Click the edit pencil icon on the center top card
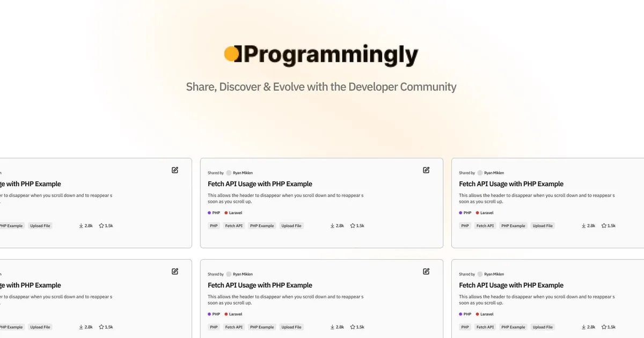This screenshot has height=338, width=644. (x=426, y=170)
